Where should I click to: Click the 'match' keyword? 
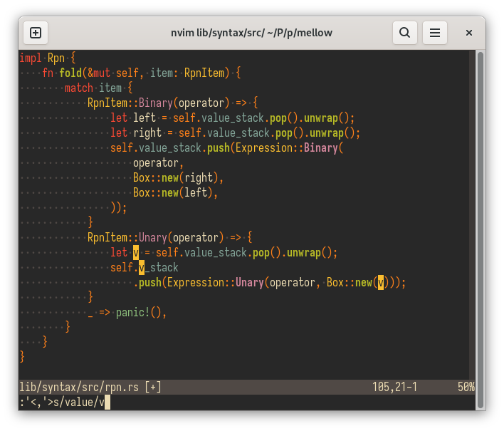78,88
